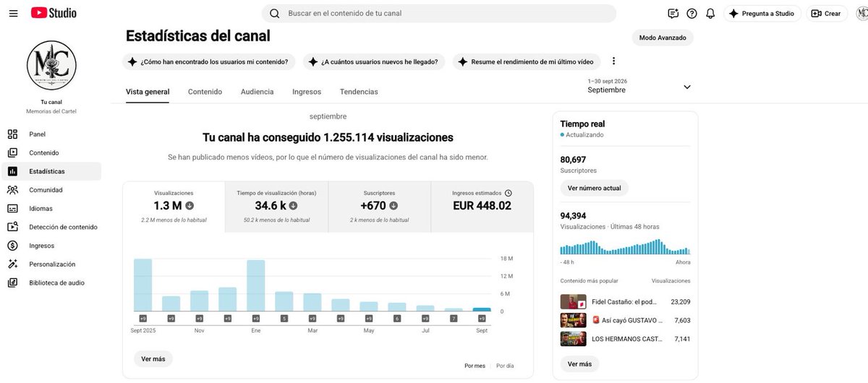The width and height of the screenshot is (868, 383).
Task: Click the Panel dashboard icon
Action: point(12,134)
